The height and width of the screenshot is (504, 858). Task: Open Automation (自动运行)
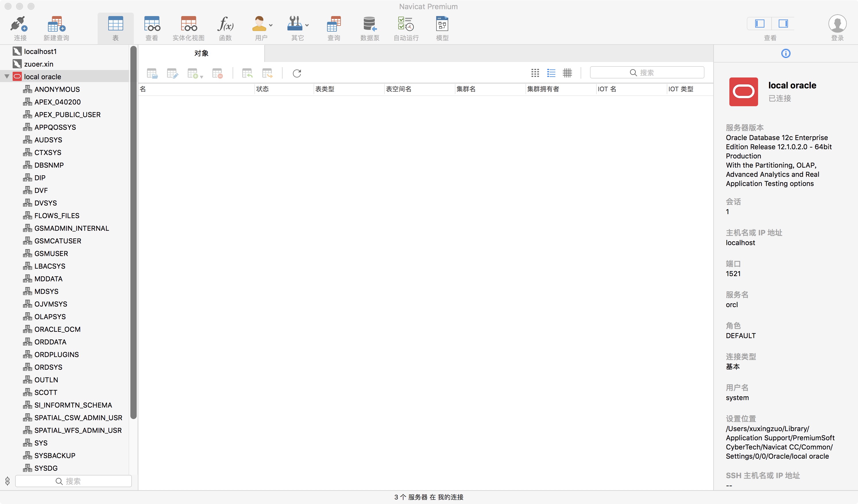[406, 24]
